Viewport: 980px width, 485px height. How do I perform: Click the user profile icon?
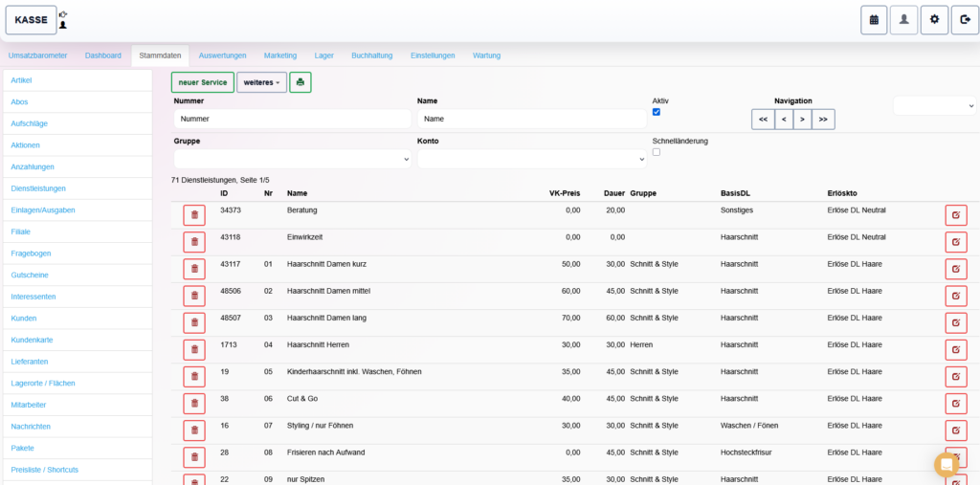(x=903, y=20)
